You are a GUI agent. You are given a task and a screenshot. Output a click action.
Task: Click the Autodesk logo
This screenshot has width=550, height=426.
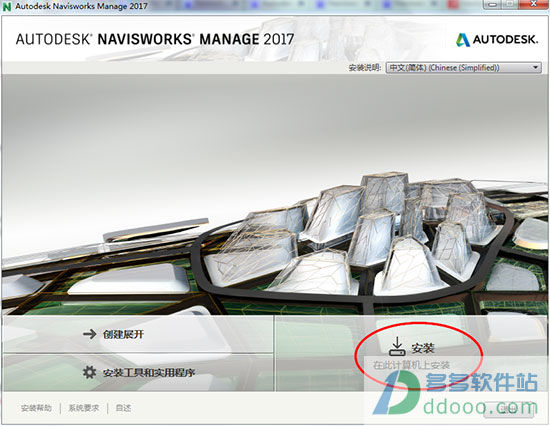coord(497,40)
